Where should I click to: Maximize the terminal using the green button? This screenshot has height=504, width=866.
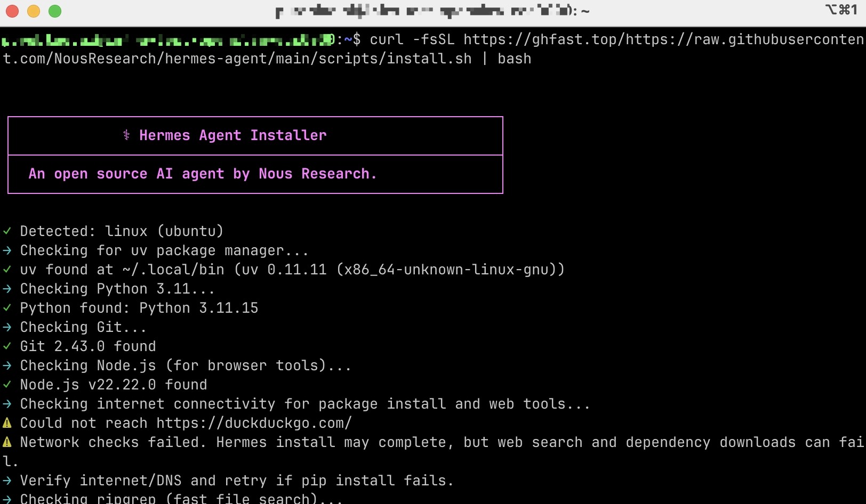coord(55,11)
